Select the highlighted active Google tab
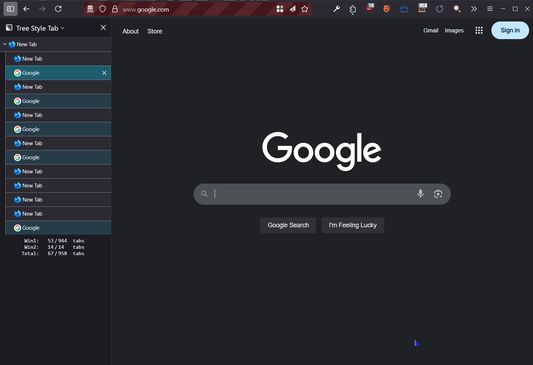Viewport: 533px width, 365px height. pyautogui.click(x=58, y=73)
